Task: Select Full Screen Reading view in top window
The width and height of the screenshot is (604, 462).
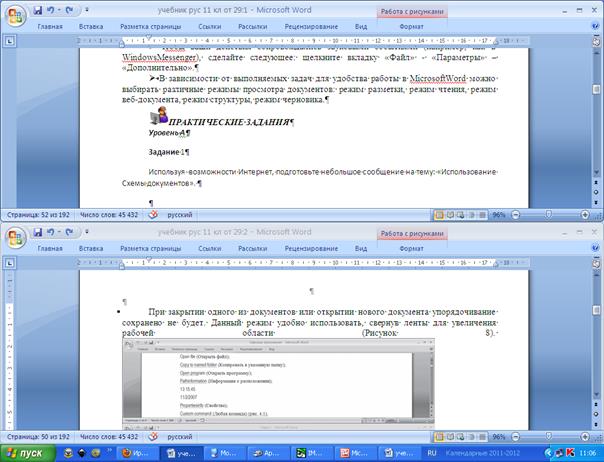Action: [x=450, y=215]
